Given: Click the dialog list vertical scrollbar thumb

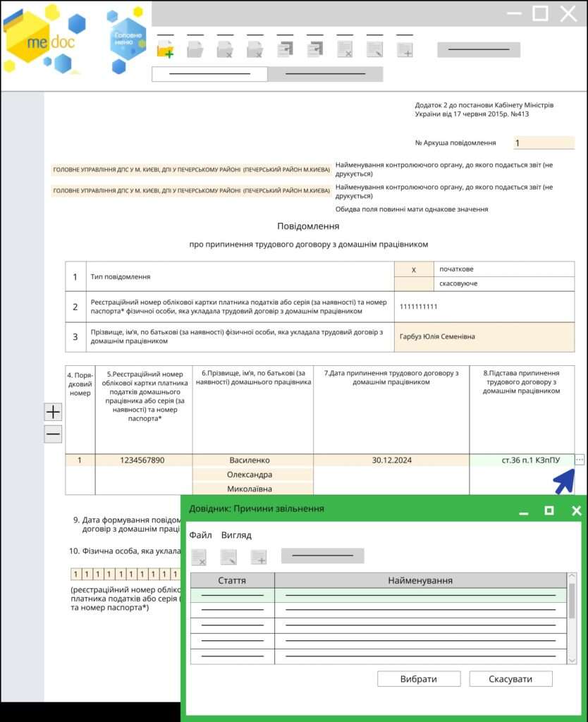Looking at the screenshot, I should (572, 599).
